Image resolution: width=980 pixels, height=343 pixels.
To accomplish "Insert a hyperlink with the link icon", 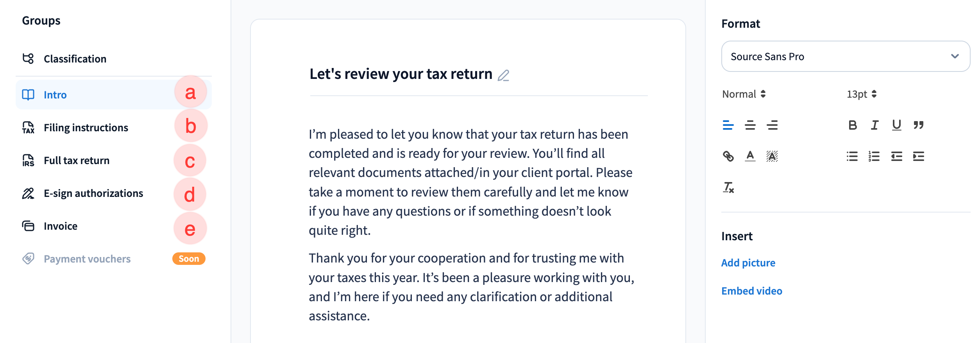I will tap(728, 156).
